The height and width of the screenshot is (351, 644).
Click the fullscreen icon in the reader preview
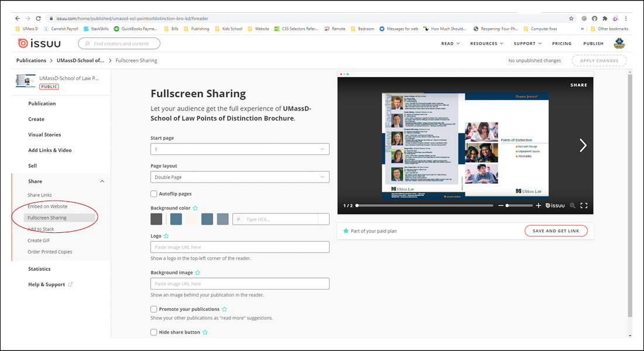[x=584, y=205]
